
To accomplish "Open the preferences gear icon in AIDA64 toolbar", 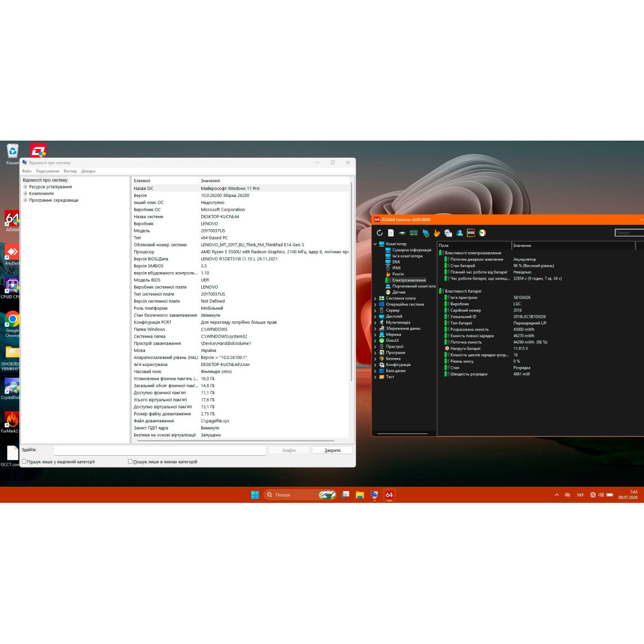I will 448,233.
